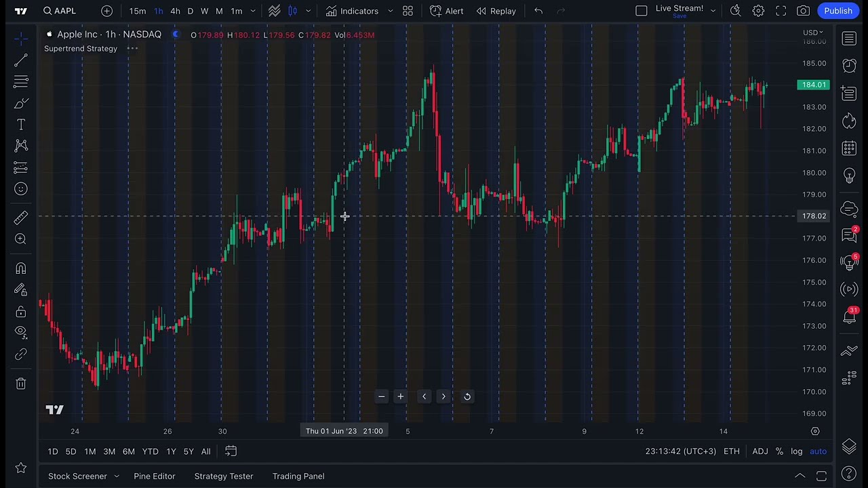
Task: Click the Publish button
Action: point(838,11)
